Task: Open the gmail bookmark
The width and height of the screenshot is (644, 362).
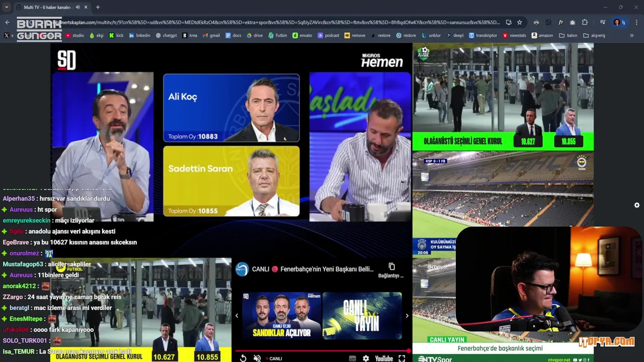Action: pyautogui.click(x=211, y=36)
